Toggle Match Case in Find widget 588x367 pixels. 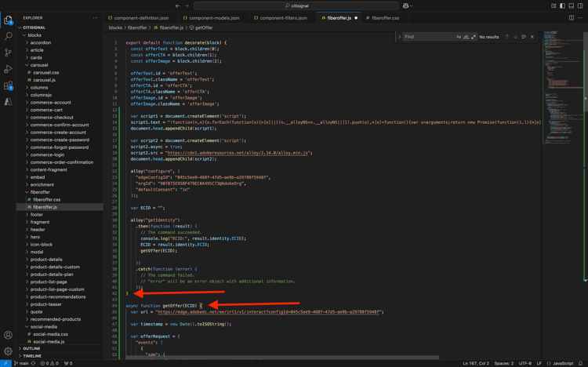[459, 37]
